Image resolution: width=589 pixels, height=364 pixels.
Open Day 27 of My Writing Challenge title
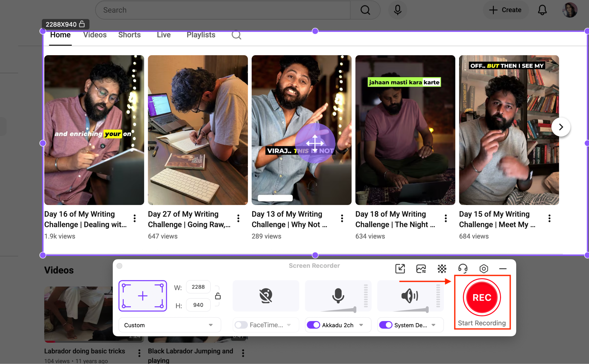click(x=189, y=219)
